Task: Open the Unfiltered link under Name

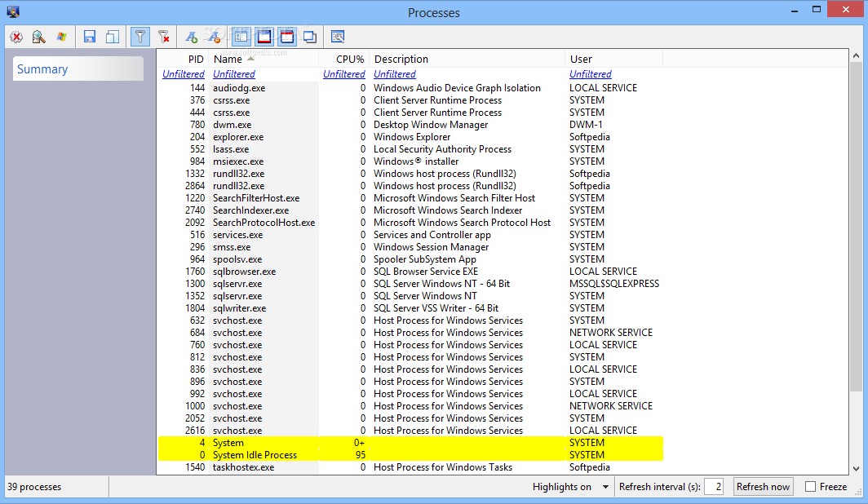Action: 234,74
